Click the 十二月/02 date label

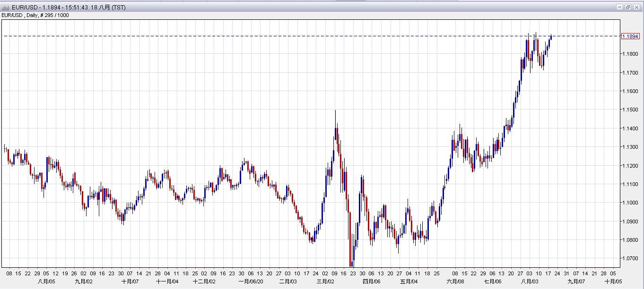(204, 281)
